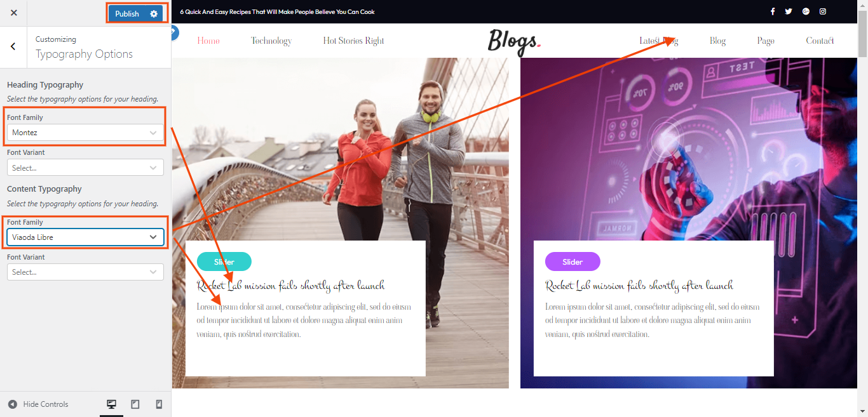The height and width of the screenshot is (417, 868).
Task: Open content Font Family dropdown showing Viaoda Libre
Action: coord(85,237)
